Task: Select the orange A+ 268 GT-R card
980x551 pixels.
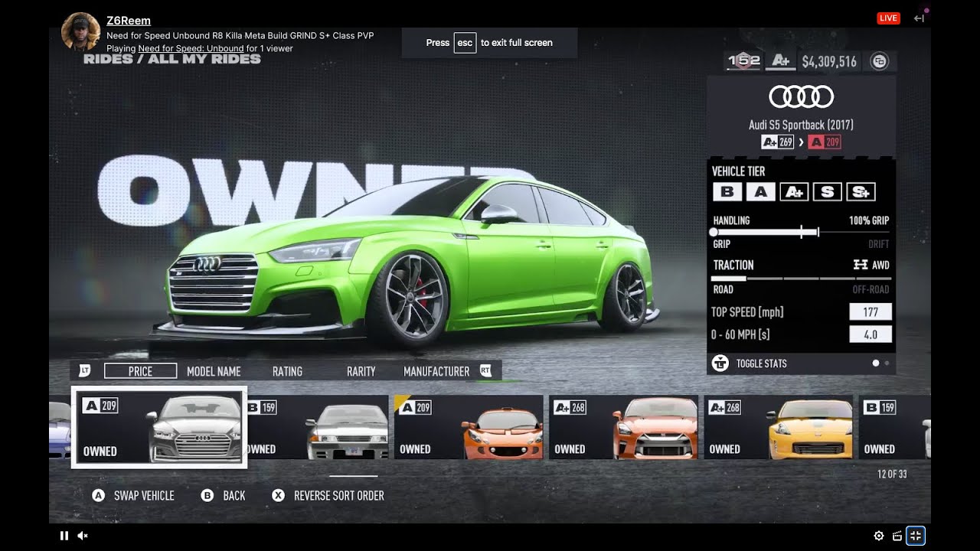Action: coord(623,427)
